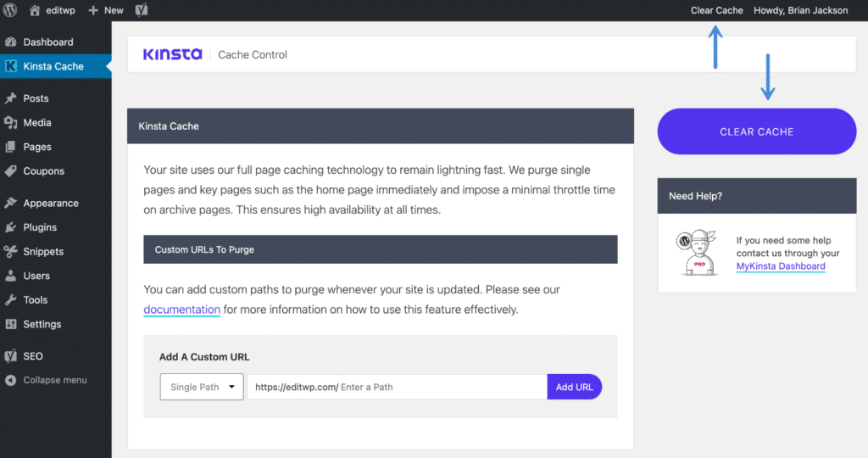This screenshot has width=868, height=458.
Task: Click Collapse menu text
Action: pyautogui.click(x=55, y=380)
